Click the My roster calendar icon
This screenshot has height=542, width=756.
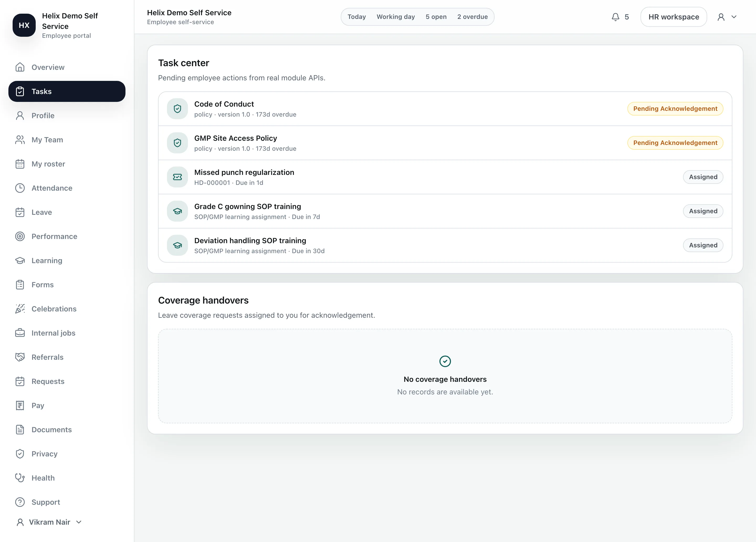[x=20, y=164]
